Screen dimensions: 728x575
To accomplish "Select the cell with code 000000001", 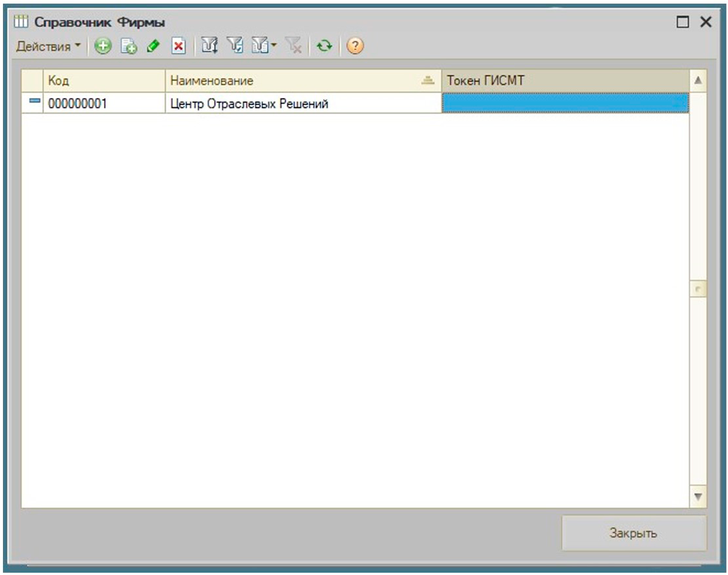I will point(105,103).
